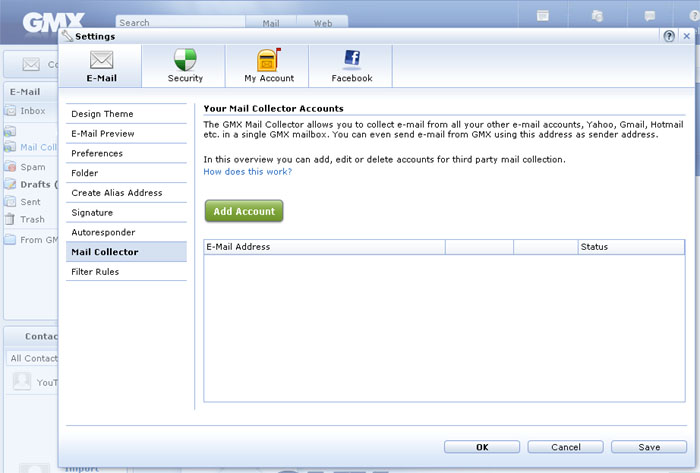The image size is (700, 473).
Task: Click the Save button
Action: point(648,447)
